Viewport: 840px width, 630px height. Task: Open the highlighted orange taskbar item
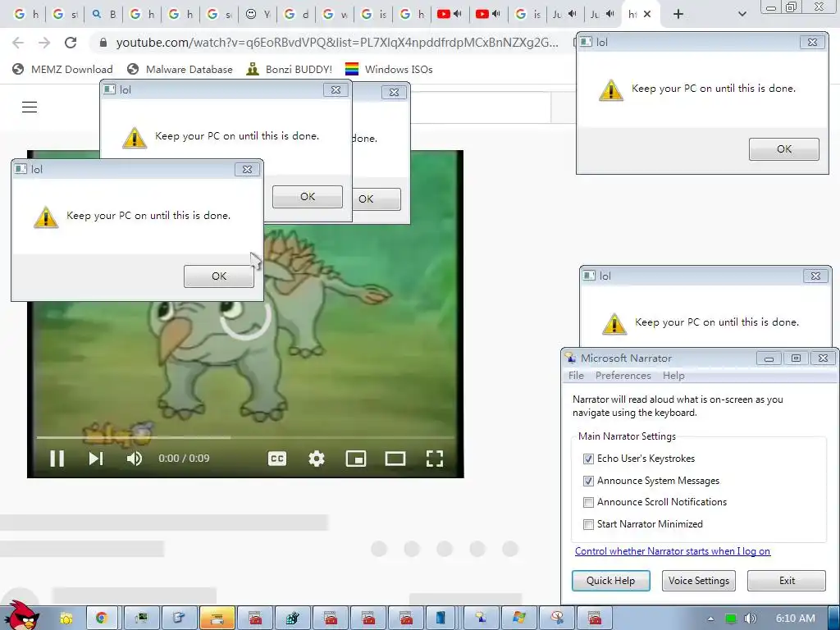pos(217,619)
